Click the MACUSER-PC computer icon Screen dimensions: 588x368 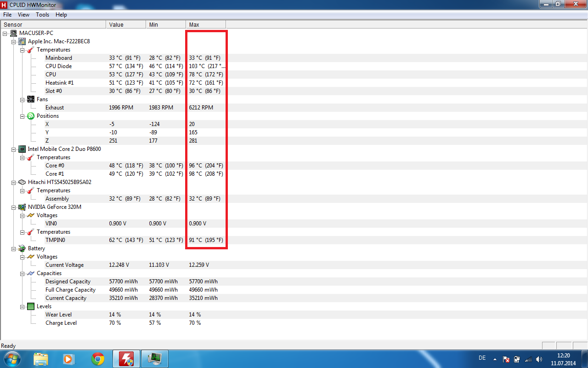tap(14, 33)
